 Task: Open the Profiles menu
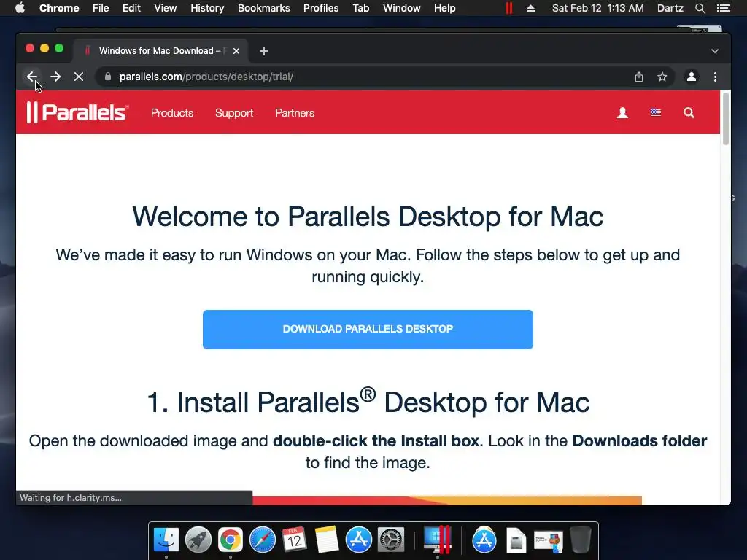321,8
